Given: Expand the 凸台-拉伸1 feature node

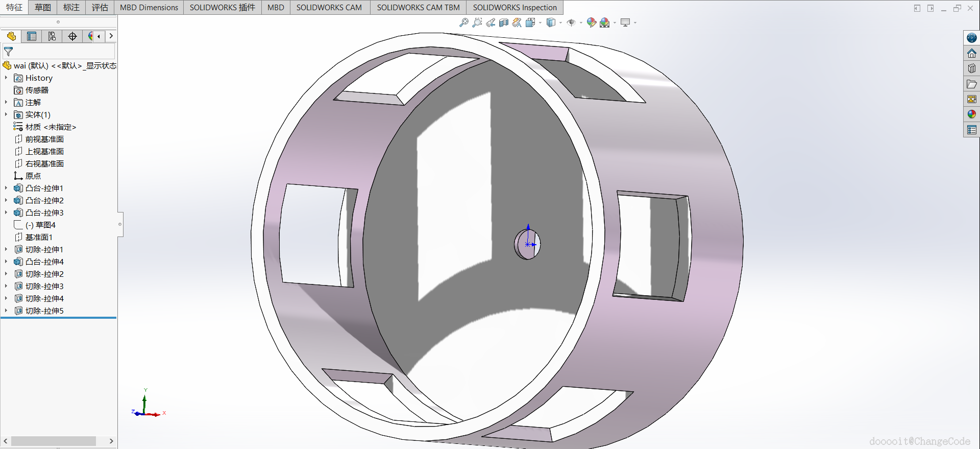Looking at the screenshot, I should coord(6,188).
